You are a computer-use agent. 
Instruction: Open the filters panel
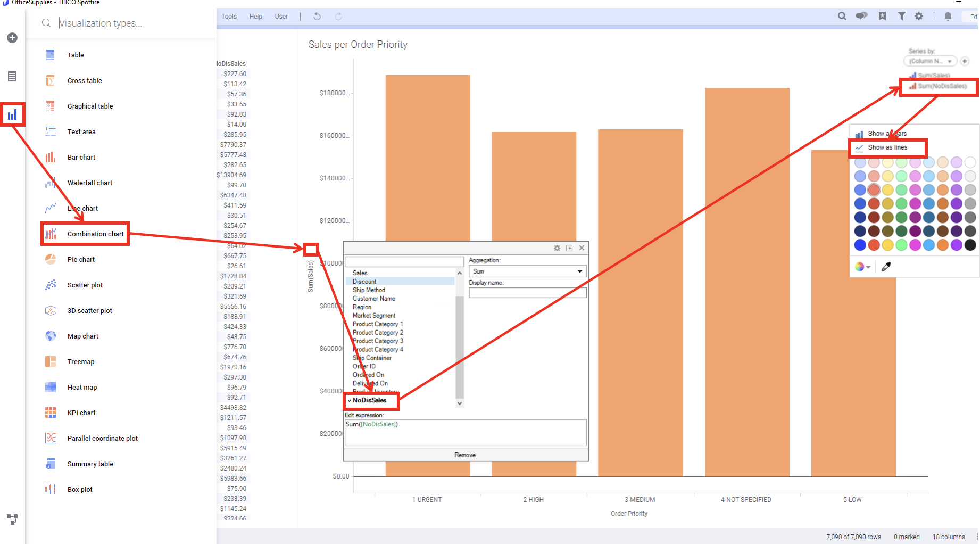[902, 16]
